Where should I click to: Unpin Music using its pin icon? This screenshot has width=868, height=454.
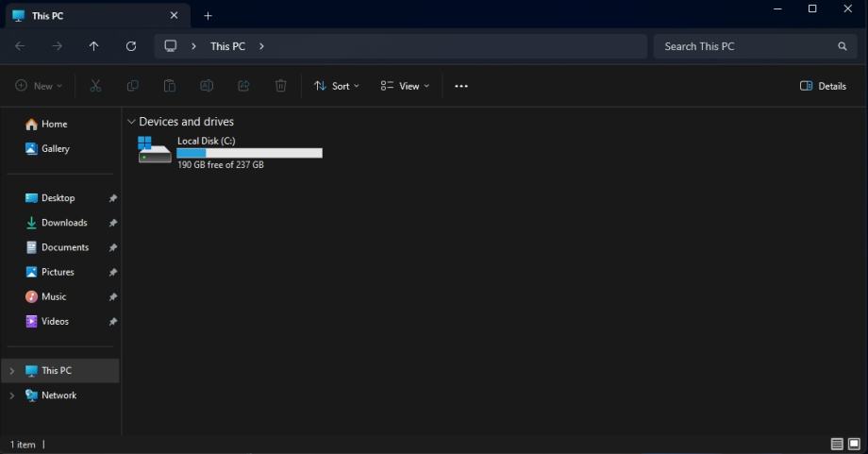[x=113, y=296]
